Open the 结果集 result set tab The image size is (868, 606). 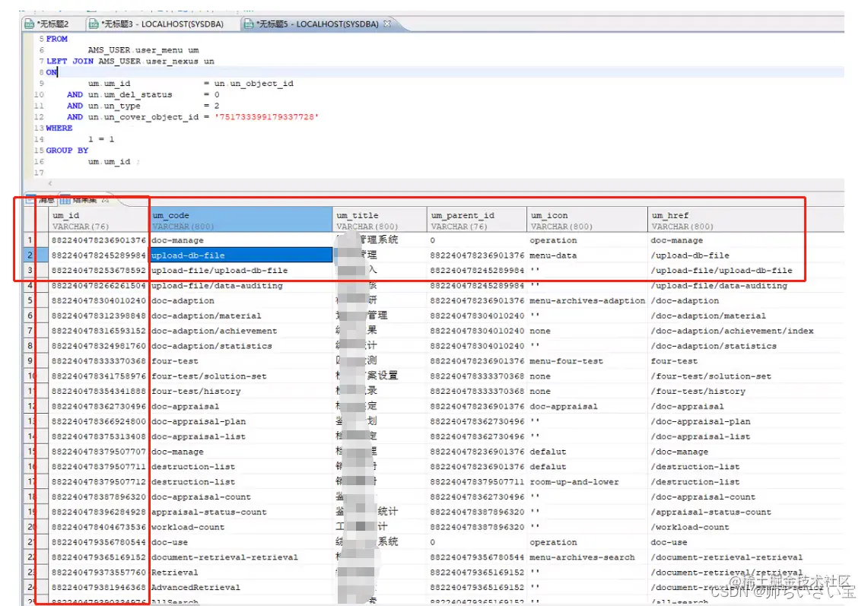[x=84, y=200]
